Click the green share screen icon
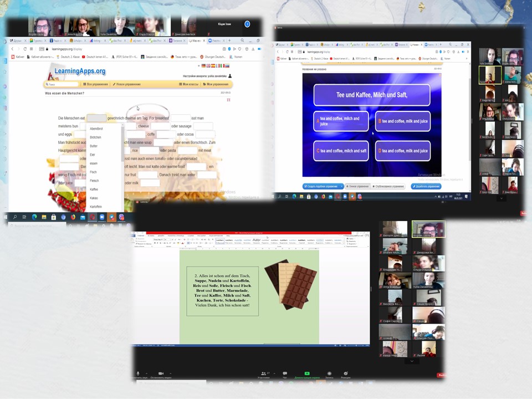 [306, 374]
